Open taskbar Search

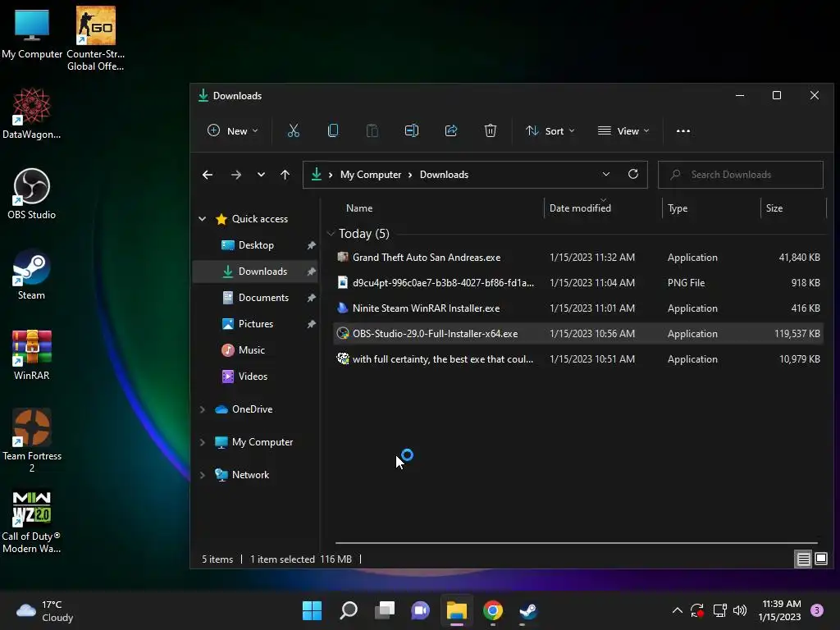(348, 610)
